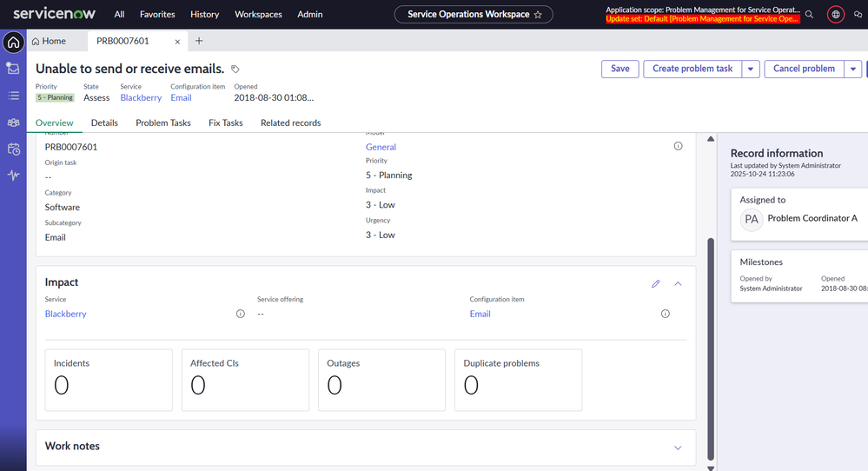This screenshot has width=868, height=471.
Task: Click the Problem Coordinator A name
Action: (812, 218)
